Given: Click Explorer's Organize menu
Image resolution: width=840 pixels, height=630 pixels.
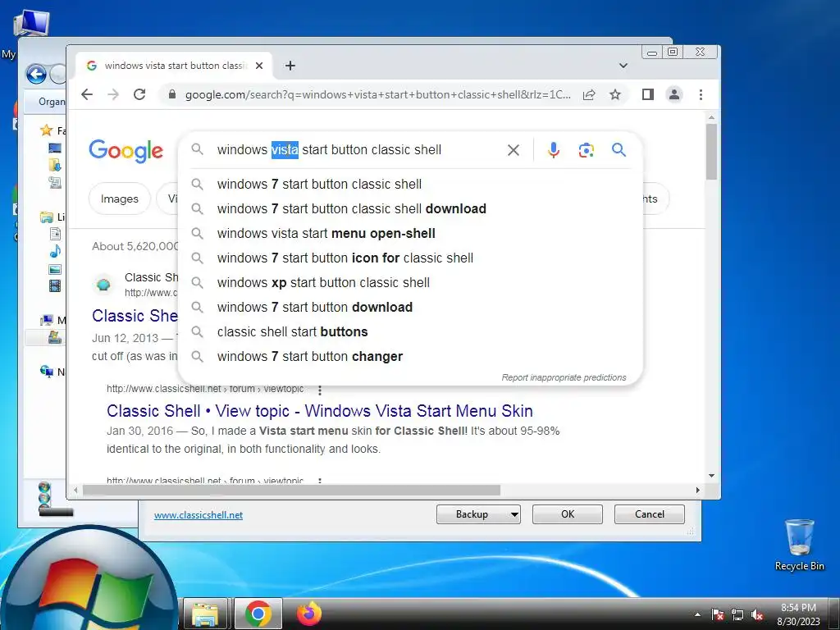Looking at the screenshot, I should 52,101.
